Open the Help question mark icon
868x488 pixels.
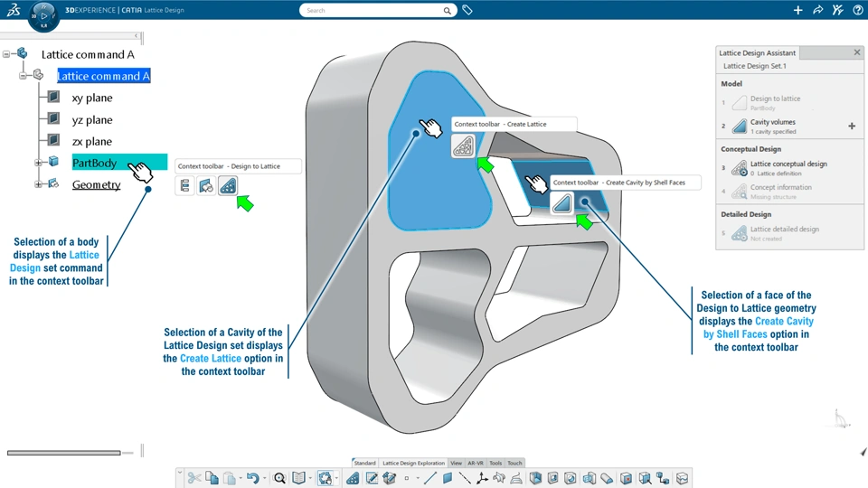[x=857, y=10]
